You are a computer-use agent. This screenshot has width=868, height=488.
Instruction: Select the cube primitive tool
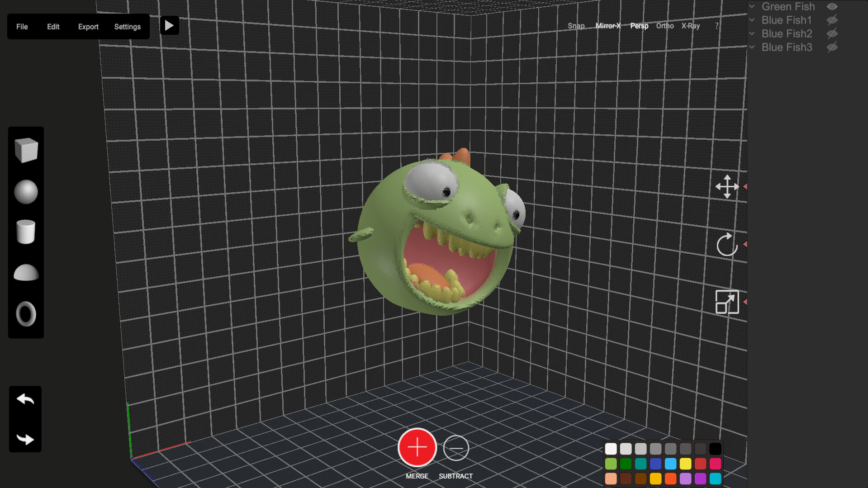click(25, 151)
